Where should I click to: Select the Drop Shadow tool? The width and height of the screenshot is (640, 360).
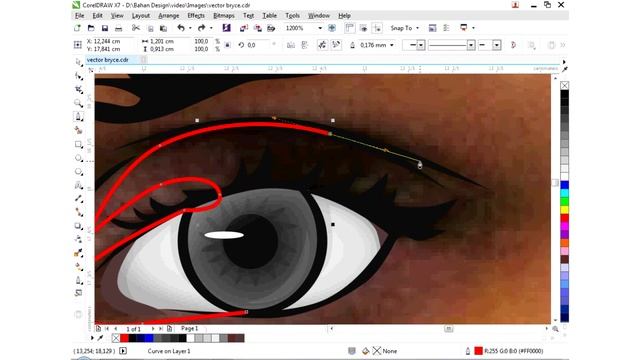pyautogui.click(x=78, y=226)
